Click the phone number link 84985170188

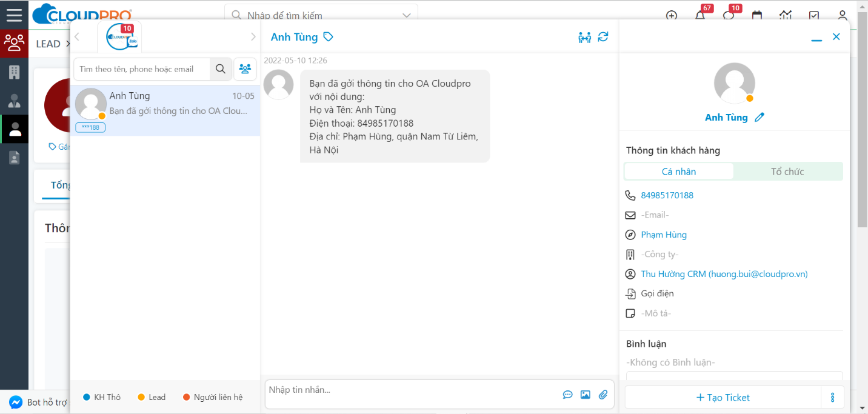click(667, 195)
